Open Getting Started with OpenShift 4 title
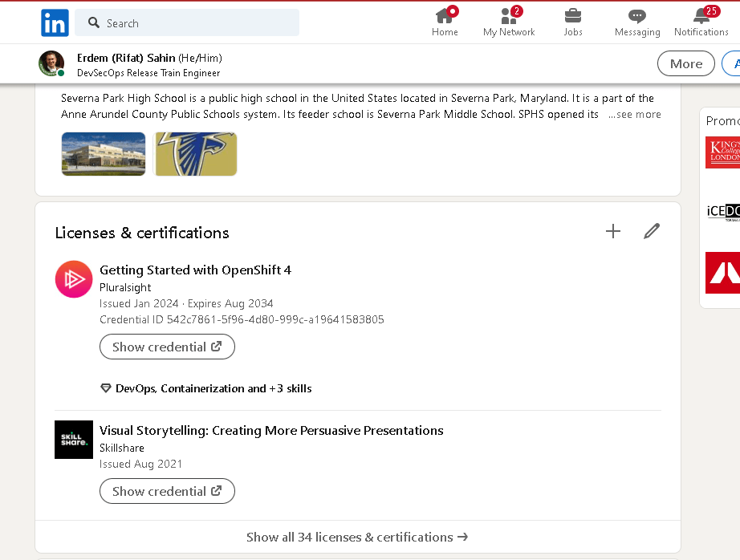The image size is (740, 560). pyautogui.click(x=195, y=270)
